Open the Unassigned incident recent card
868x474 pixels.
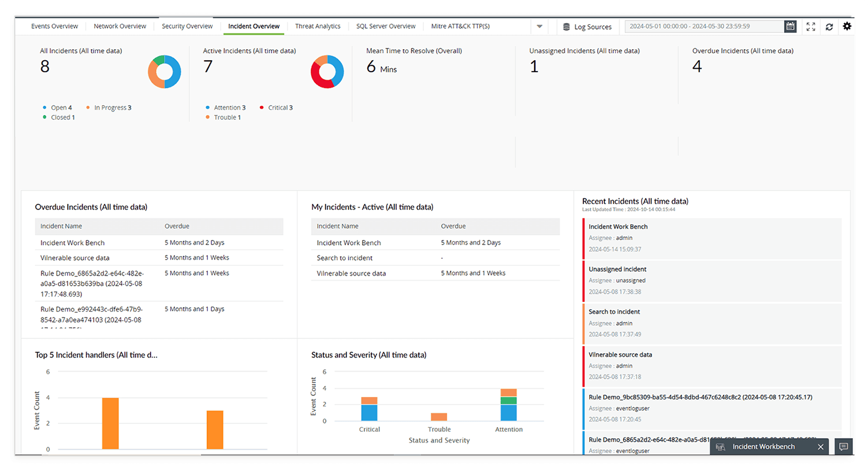(x=712, y=280)
